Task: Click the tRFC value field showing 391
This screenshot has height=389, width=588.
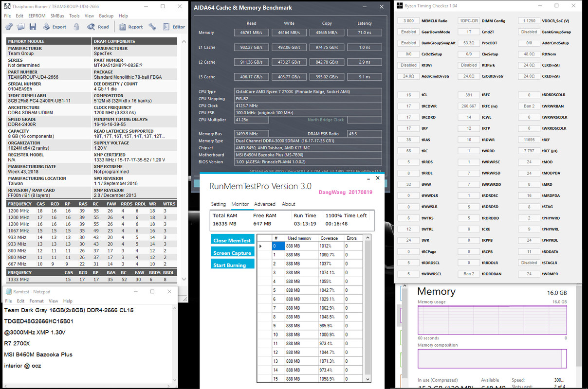Action: point(469,95)
